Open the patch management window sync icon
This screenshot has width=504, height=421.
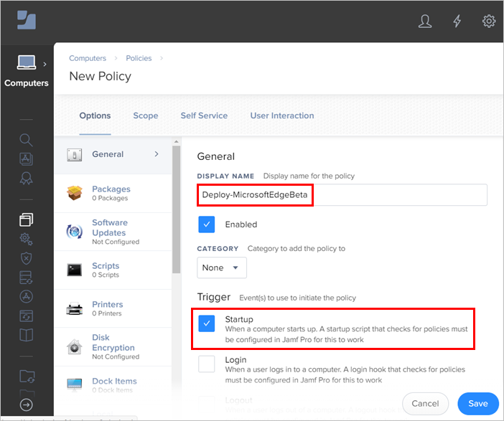(x=26, y=316)
